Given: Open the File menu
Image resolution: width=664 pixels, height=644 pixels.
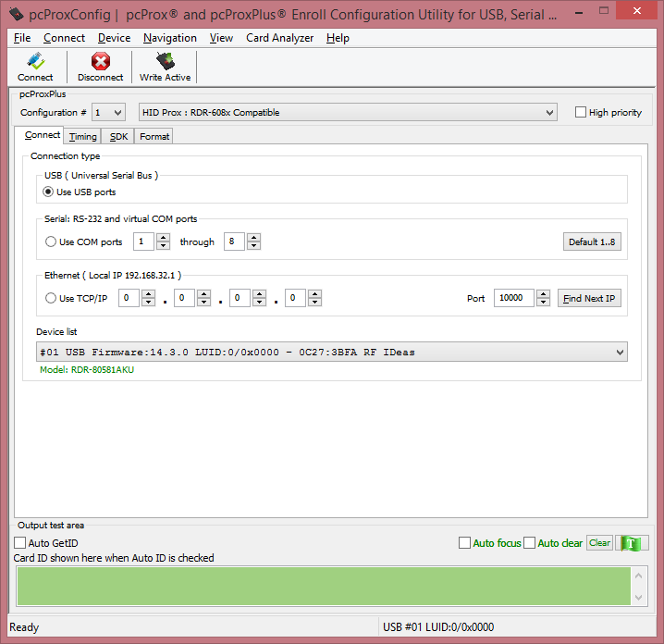Looking at the screenshot, I should pyautogui.click(x=22, y=38).
